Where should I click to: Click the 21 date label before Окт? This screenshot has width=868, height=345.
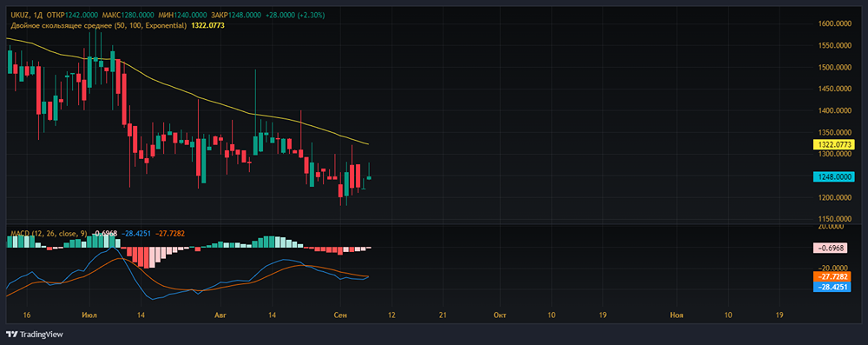[x=444, y=315]
